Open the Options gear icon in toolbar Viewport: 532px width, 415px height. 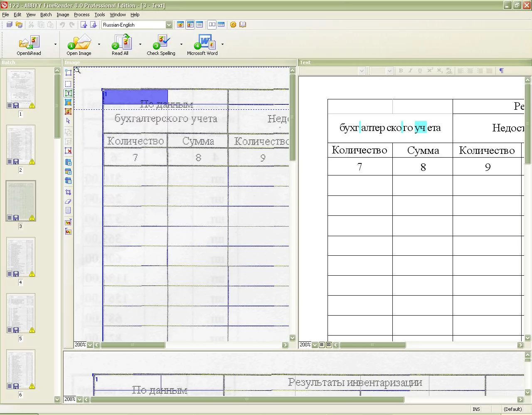point(233,25)
